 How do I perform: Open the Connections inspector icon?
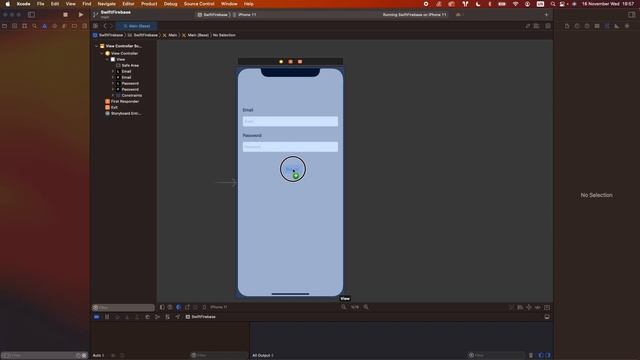627,26
